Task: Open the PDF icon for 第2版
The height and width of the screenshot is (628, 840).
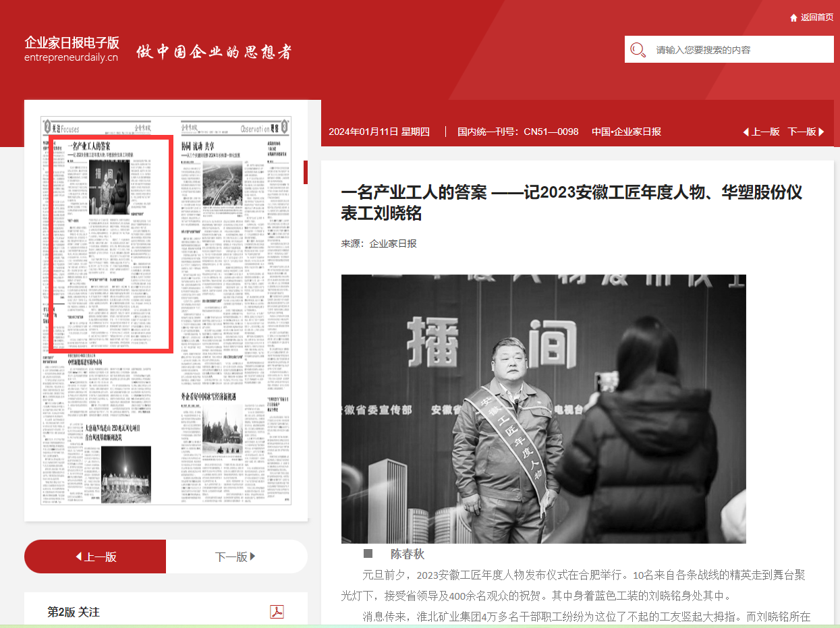Action: (277, 611)
